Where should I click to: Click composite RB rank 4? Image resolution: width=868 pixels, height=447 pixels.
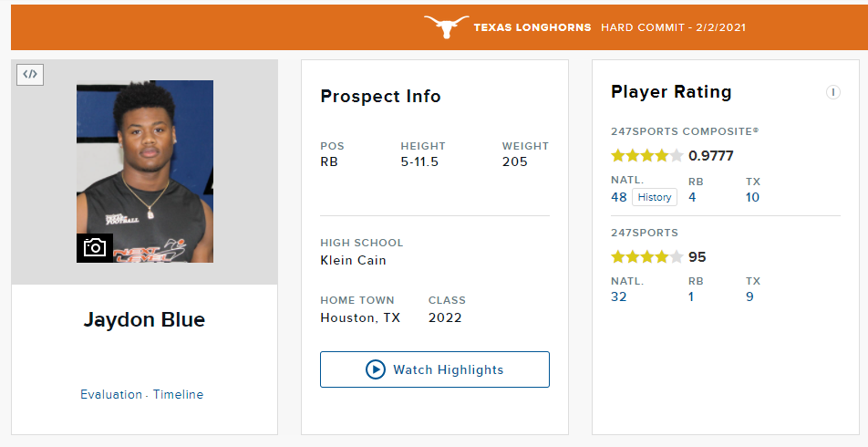click(693, 197)
